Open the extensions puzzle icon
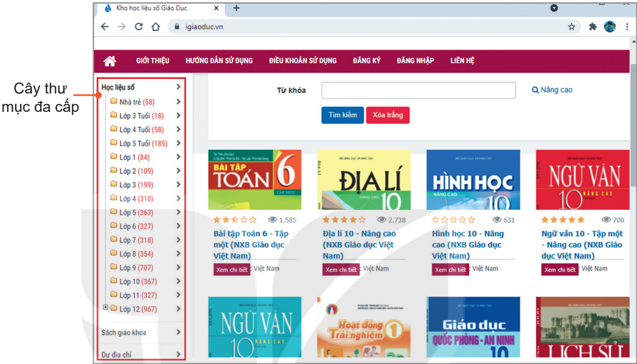 [593, 27]
